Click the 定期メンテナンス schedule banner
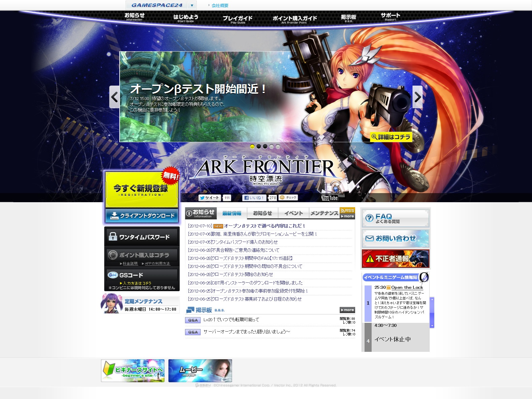Viewport: 532px width, 399px height. tap(140, 304)
